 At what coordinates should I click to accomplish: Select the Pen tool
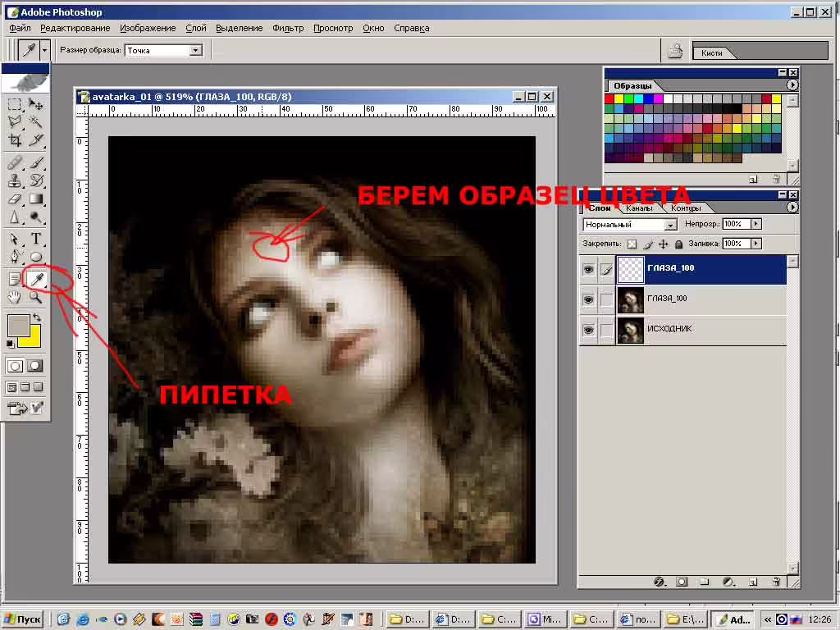[x=15, y=257]
